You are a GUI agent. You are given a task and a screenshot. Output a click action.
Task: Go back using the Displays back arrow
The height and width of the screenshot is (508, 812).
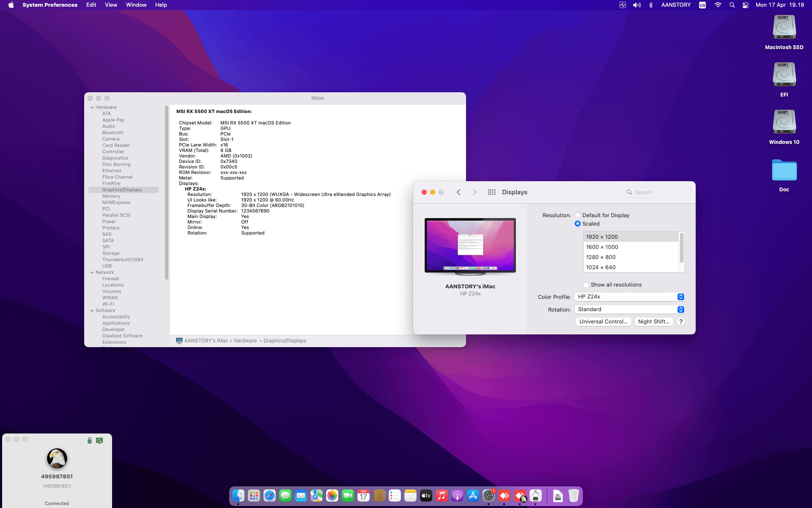pos(458,192)
